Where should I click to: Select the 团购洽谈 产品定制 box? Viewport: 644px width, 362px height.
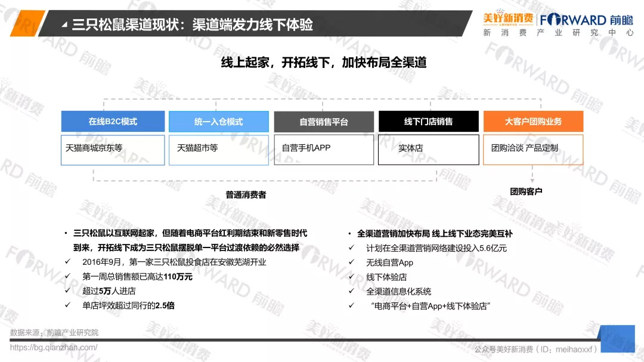[533, 150]
